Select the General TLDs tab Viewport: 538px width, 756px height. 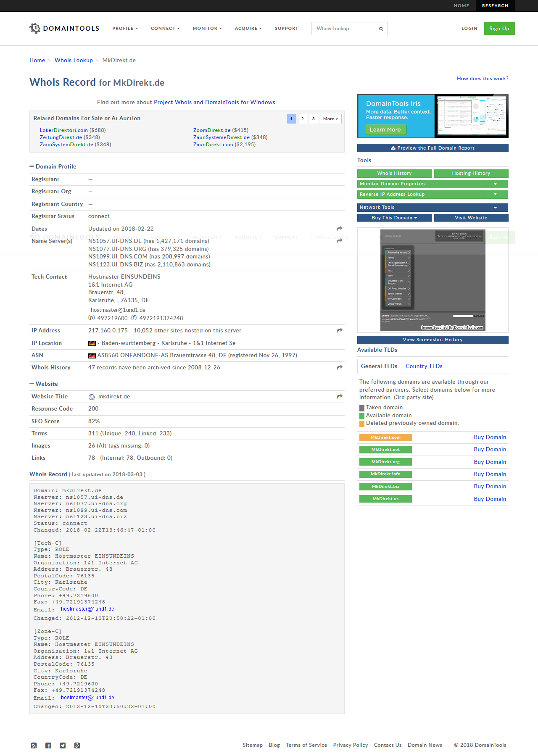tap(379, 366)
